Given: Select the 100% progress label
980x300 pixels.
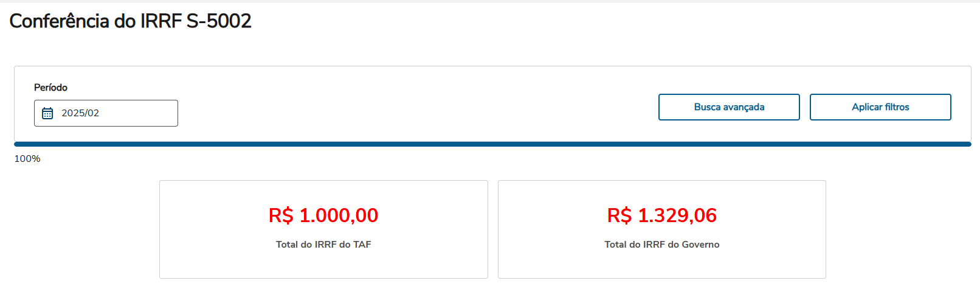Looking at the screenshot, I should 27,159.
